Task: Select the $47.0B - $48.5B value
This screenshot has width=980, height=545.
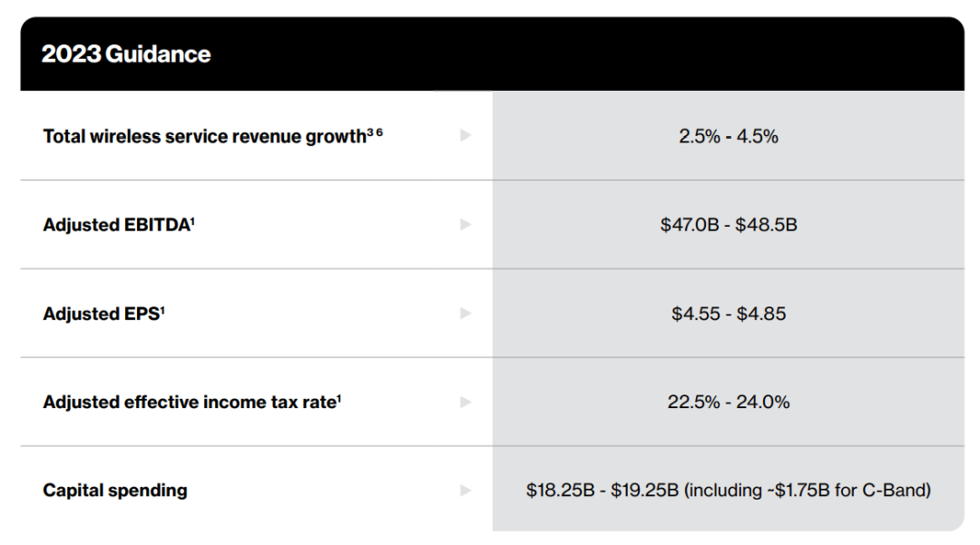Action: point(729,225)
